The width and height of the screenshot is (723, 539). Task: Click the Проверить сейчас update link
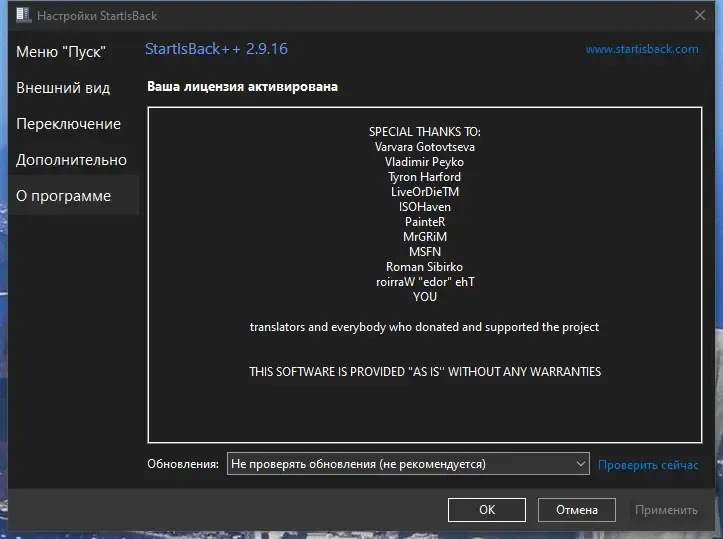tap(648, 464)
